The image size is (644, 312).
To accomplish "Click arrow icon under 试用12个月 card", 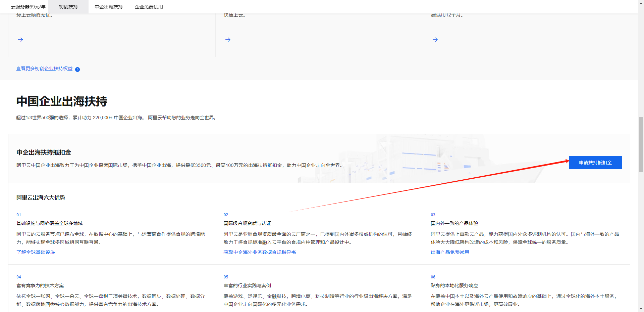I will [435, 40].
